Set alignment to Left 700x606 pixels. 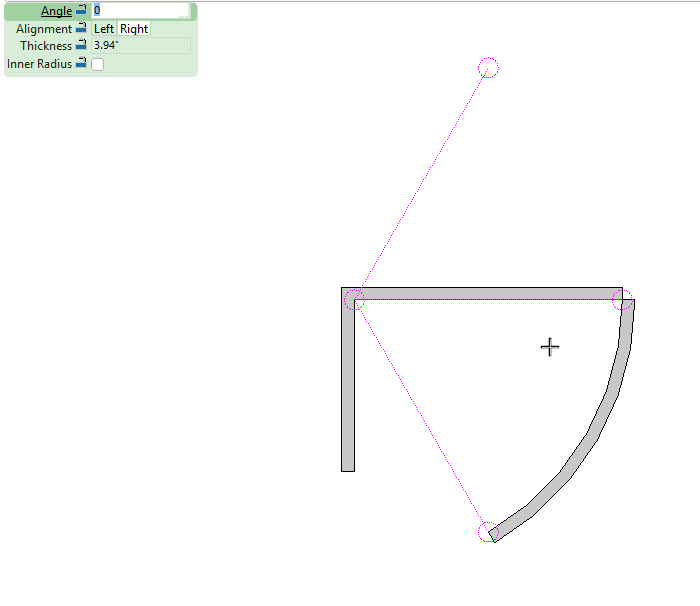pos(104,29)
